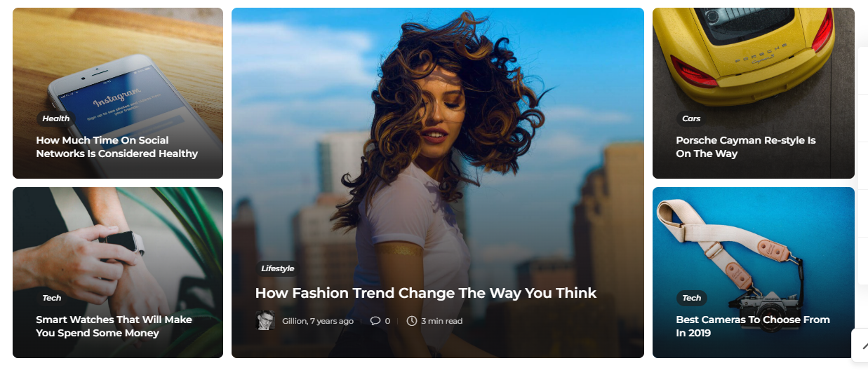Viewport: 868px width, 370px height.
Task: Open Tech badge on smart watches post
Action: coord(52,298)
